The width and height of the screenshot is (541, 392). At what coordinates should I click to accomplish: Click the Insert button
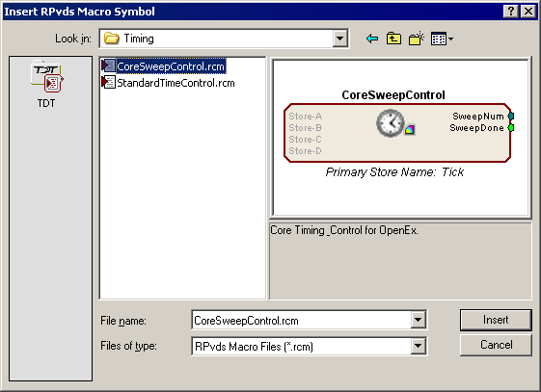(x=496, y=320)
